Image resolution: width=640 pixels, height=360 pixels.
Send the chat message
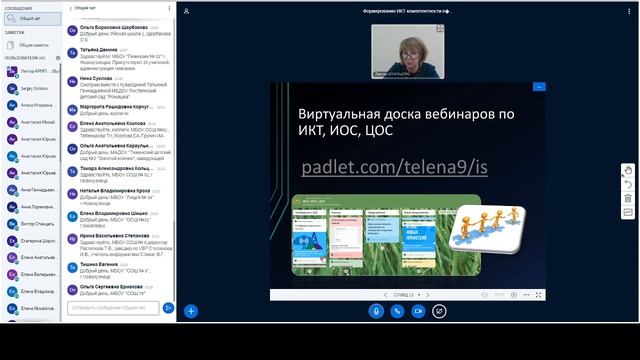(168, 308)
